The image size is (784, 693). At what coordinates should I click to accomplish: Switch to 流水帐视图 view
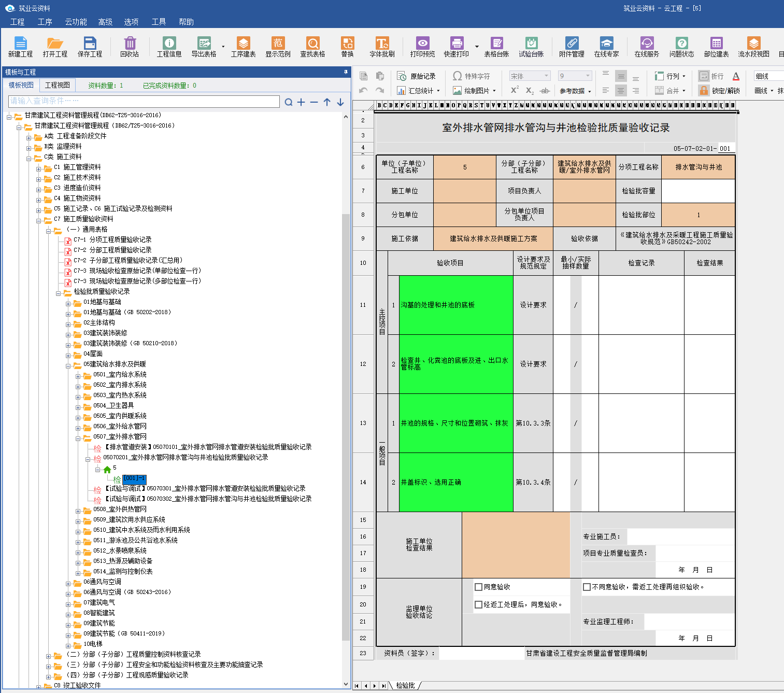(754, 47)
